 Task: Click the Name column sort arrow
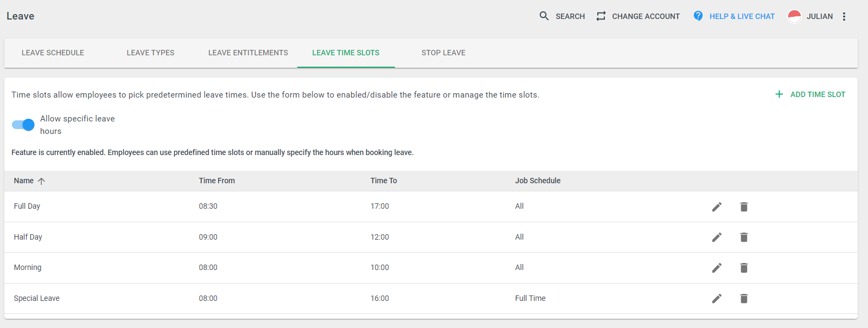[x=41, y=181]
